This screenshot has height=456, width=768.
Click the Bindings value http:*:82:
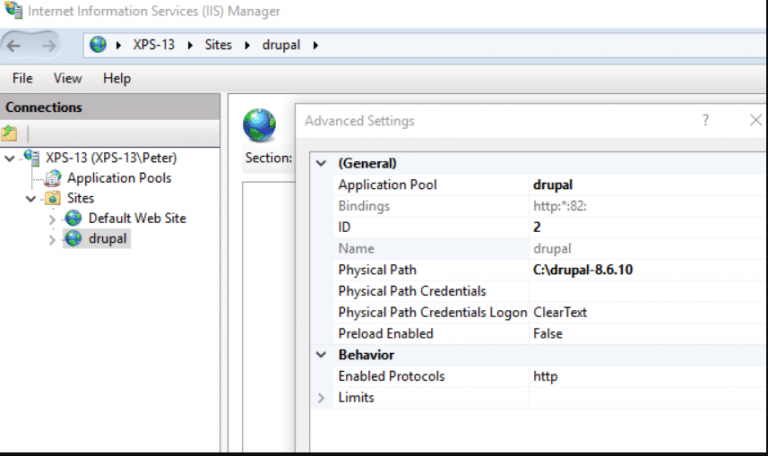tap(560, 206)
